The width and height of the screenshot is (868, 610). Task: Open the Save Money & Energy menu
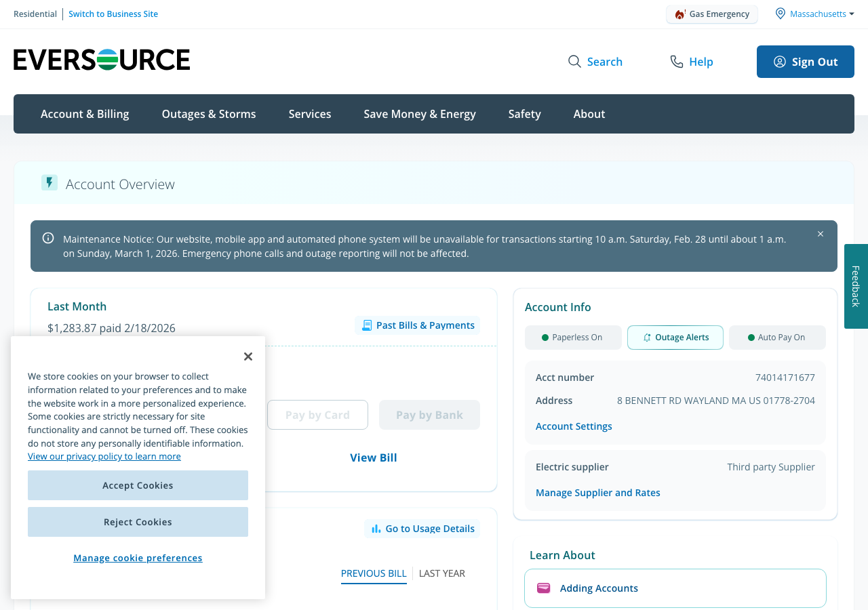420,114
